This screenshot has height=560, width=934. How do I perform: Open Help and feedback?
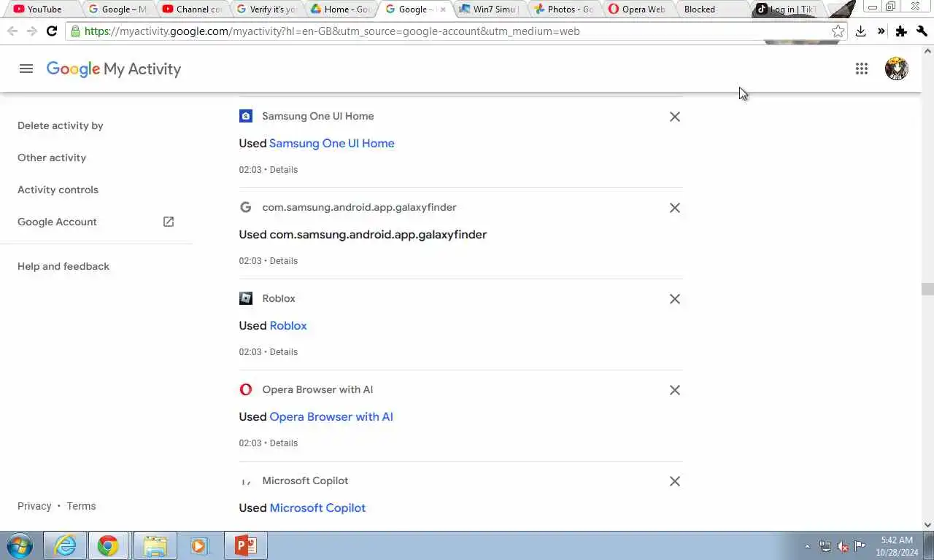[63, 266]
